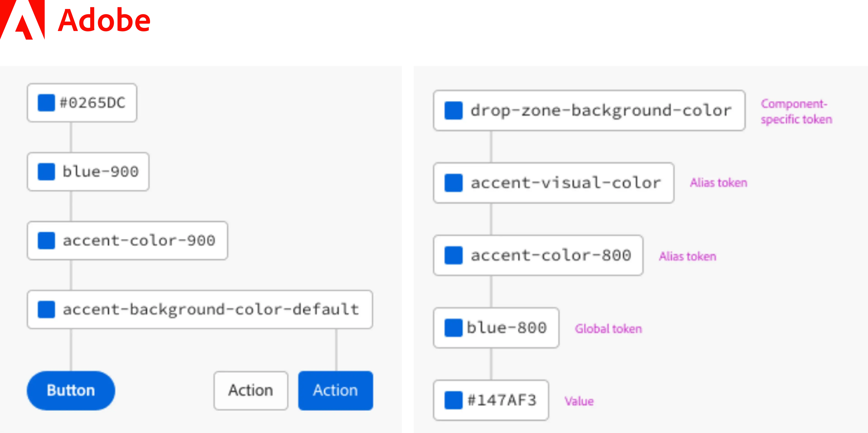This screenshot has height=433, width=868.
Task: Click the #0265DC hex value text
Action: (x=92, y=103)
